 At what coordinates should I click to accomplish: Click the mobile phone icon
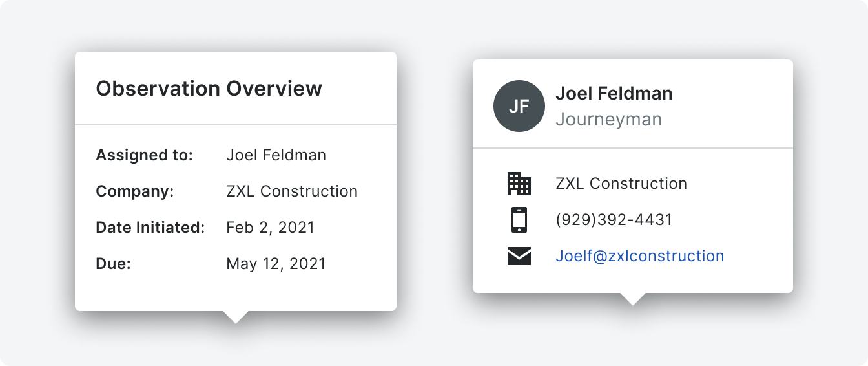click(519, 220)
